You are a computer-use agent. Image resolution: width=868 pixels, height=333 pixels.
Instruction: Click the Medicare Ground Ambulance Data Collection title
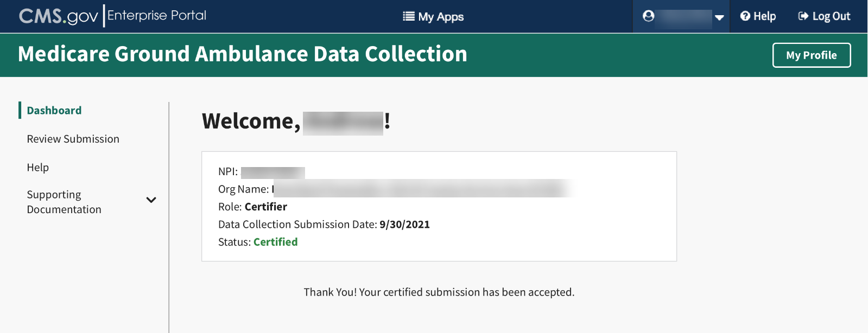point(243,54)
